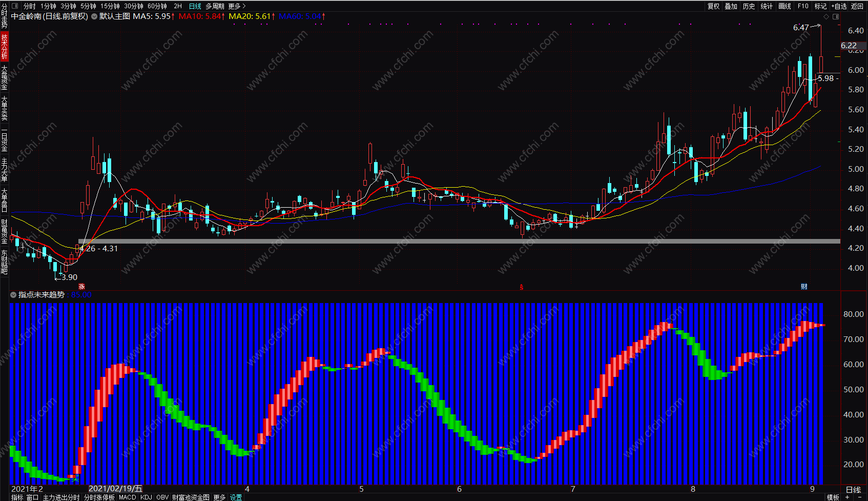Click the 复权 button
Screen dimensions: 868x501
coord(713,6)
